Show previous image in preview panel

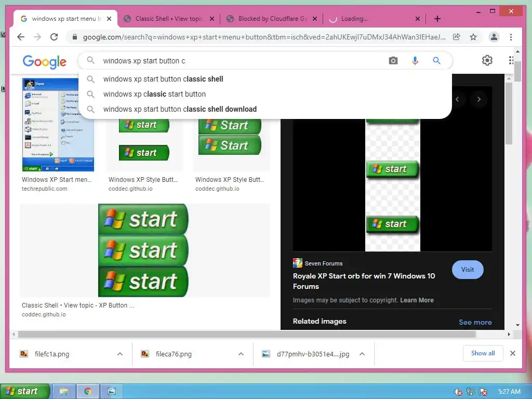[x=457, y=99]
